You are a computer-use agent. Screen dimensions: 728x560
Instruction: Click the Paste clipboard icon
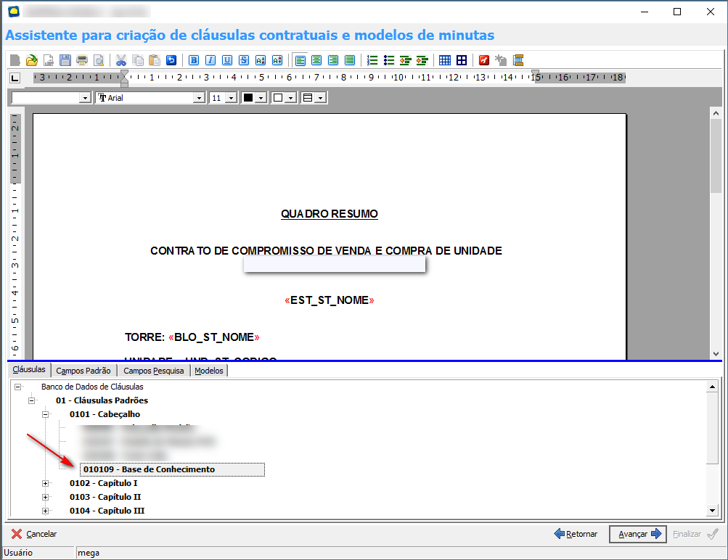pos(154,60)
